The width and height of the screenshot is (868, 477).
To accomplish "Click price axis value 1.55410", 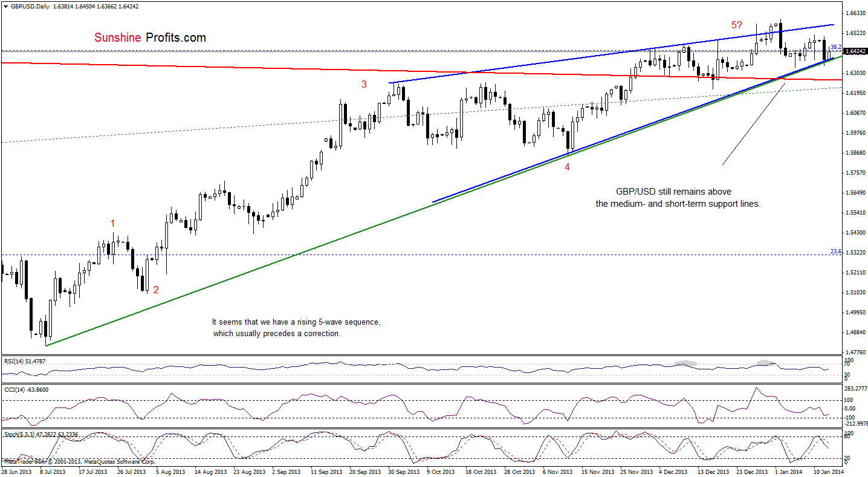I will coord(854,212).
